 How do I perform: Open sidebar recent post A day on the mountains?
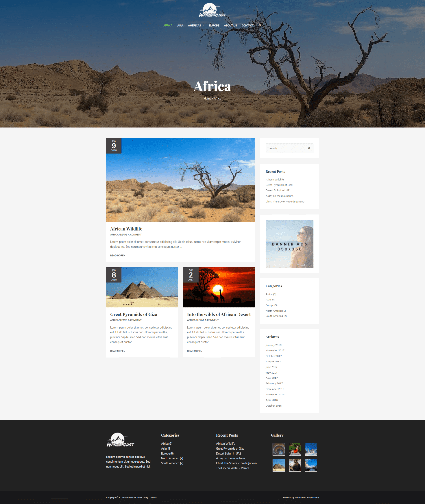[x=279, y=196]
